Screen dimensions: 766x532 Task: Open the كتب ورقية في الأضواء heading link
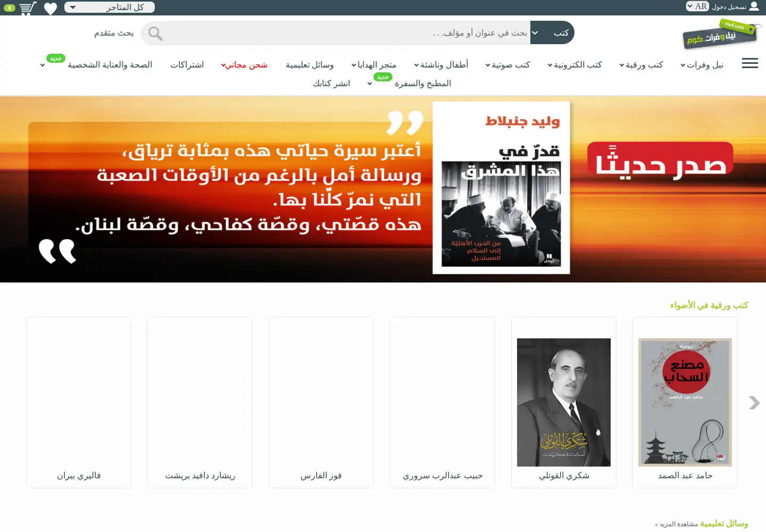(709, 305)
